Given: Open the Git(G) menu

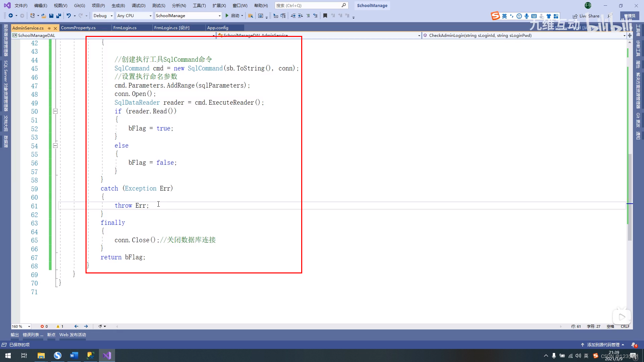Looking at the screenshot, I should [79, 6].
